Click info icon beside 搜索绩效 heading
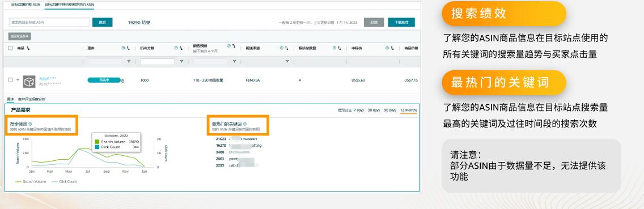Image resolution: width=644 pixels, height=209 pixels. pyautogui.click(x=31, y=123)
